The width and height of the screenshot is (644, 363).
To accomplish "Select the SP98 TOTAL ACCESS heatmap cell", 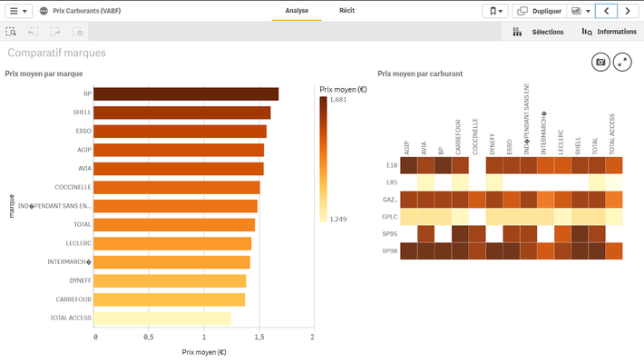I will click(614, 250).
